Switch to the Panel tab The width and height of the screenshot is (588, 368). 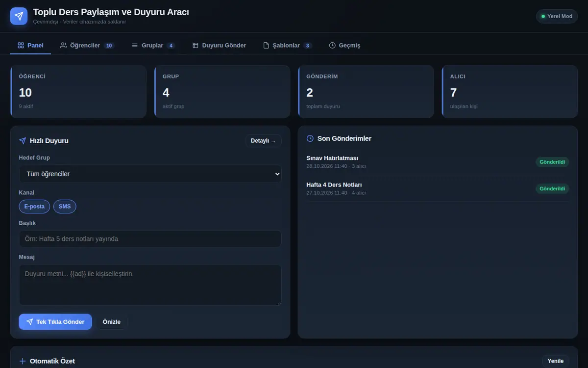[x=30, y=45]
